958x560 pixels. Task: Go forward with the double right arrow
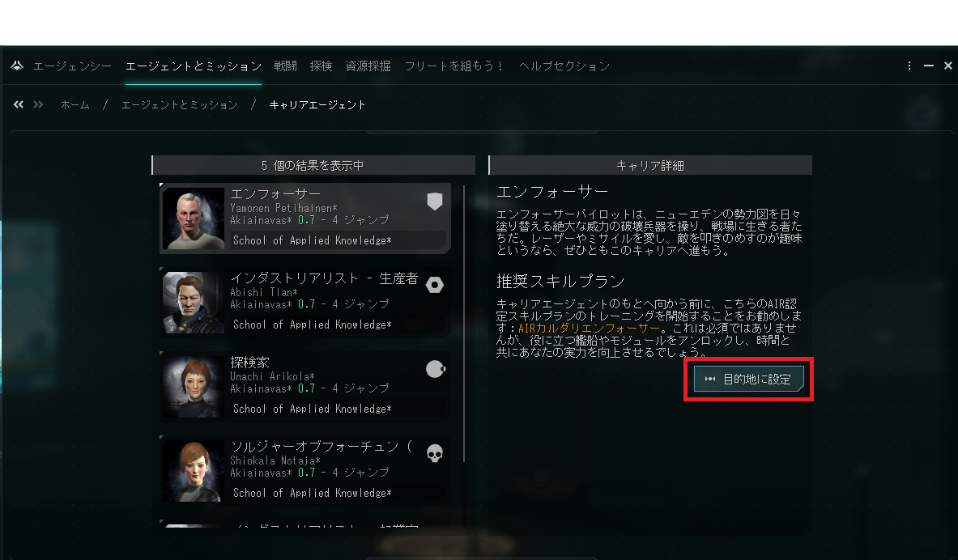39,104
